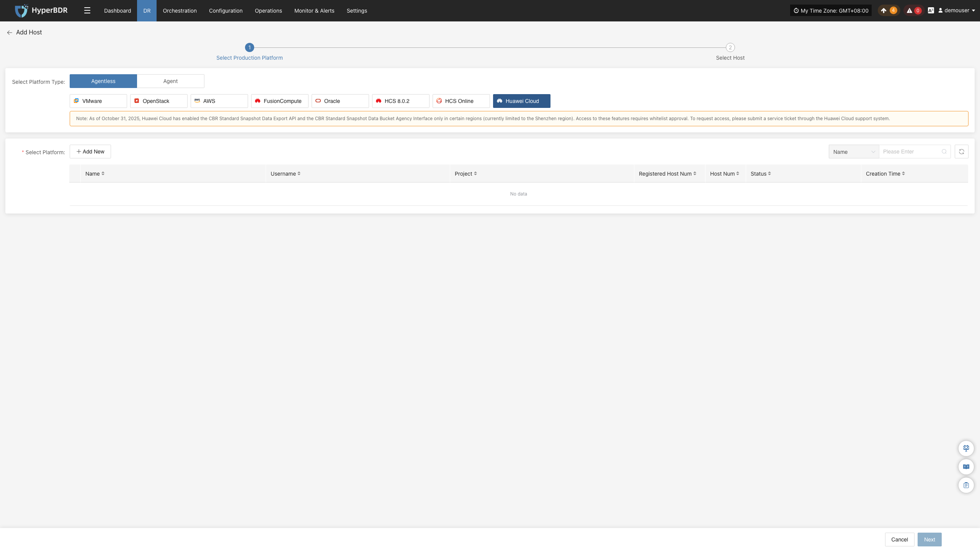Open the Operations menu
The height and width of the screenshot is (551, 980).
(x=268, y=11)
